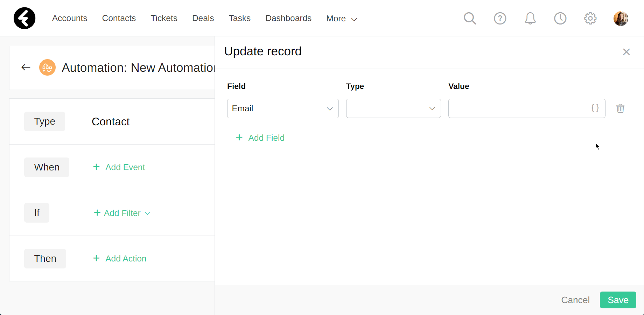The image size is (644, 315).
Task: Click the Save button
Action: [618, 300]
